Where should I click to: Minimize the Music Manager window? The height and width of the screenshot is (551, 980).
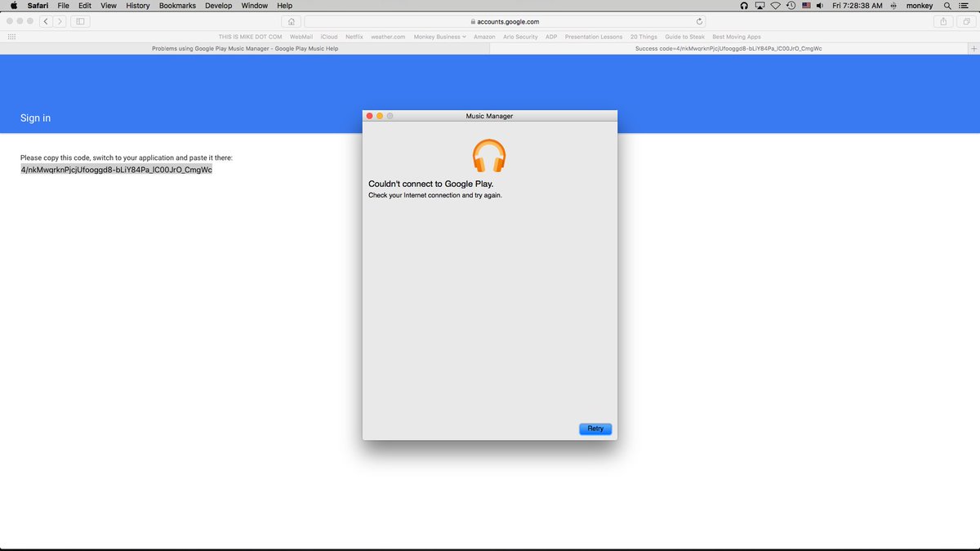pyautogui.click(x=380, y=116)
